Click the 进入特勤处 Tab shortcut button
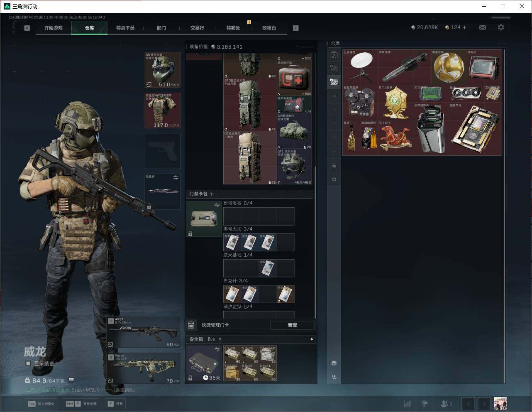Screen dimensions: 532x412 [x=41, y=404]
